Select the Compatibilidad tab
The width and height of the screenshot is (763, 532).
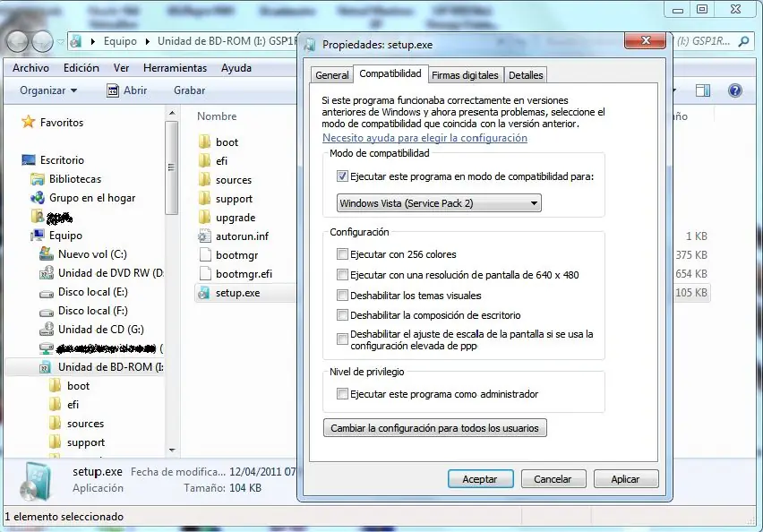point(390,73)
